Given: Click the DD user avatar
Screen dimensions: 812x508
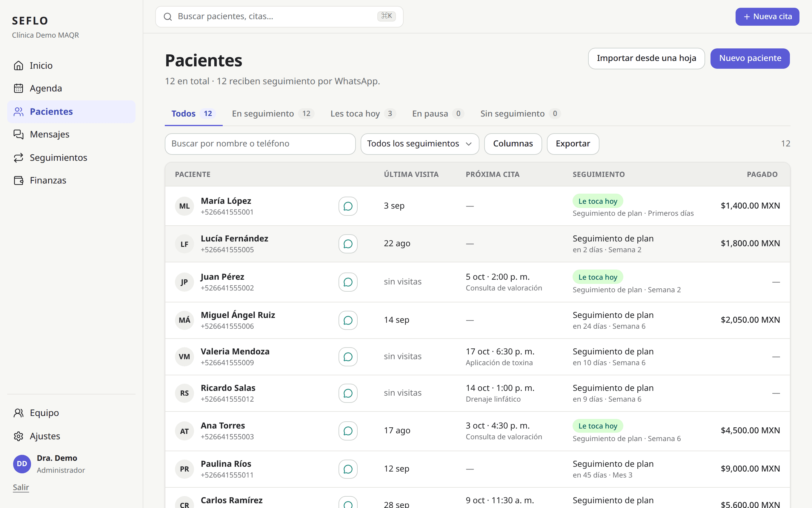Looking at the screenshot, I should click(x=22, y=464).
